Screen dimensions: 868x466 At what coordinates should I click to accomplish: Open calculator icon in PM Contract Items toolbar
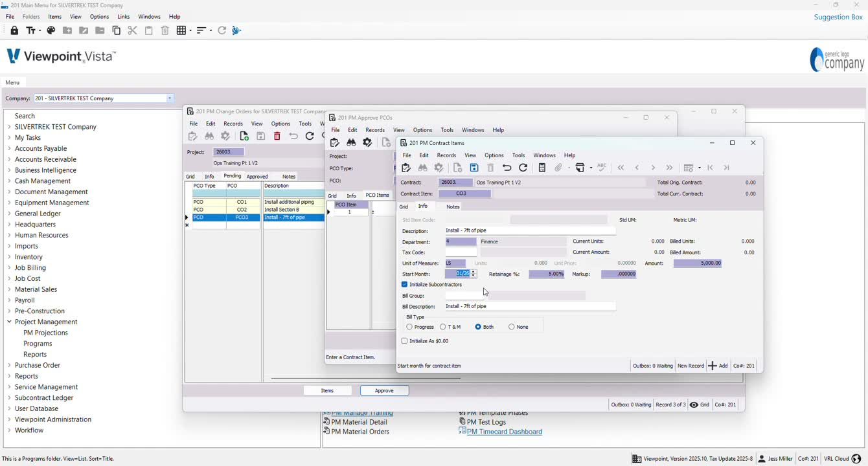pos(542,168)
